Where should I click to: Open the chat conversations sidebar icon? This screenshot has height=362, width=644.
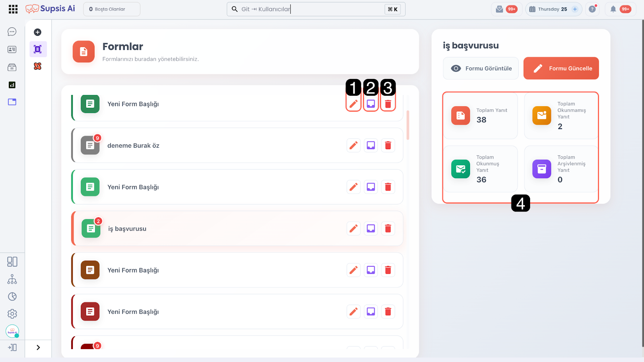click(12, 32)
